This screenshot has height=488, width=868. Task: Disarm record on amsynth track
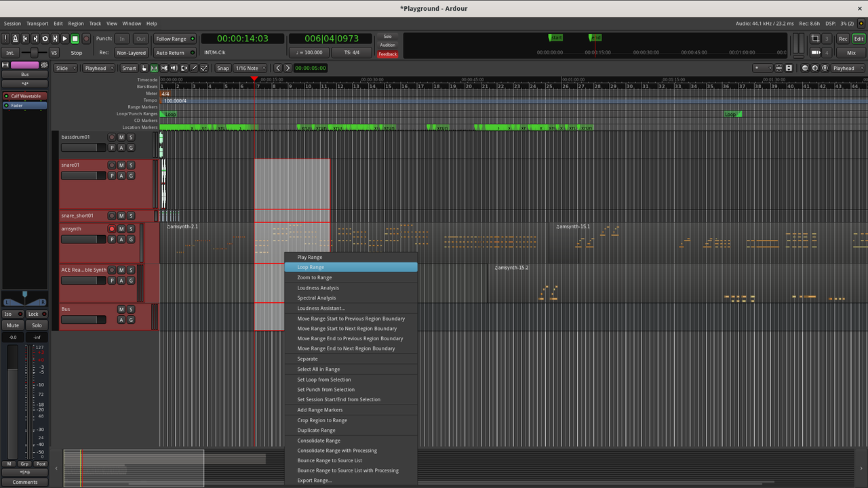(x=112, y=229)
